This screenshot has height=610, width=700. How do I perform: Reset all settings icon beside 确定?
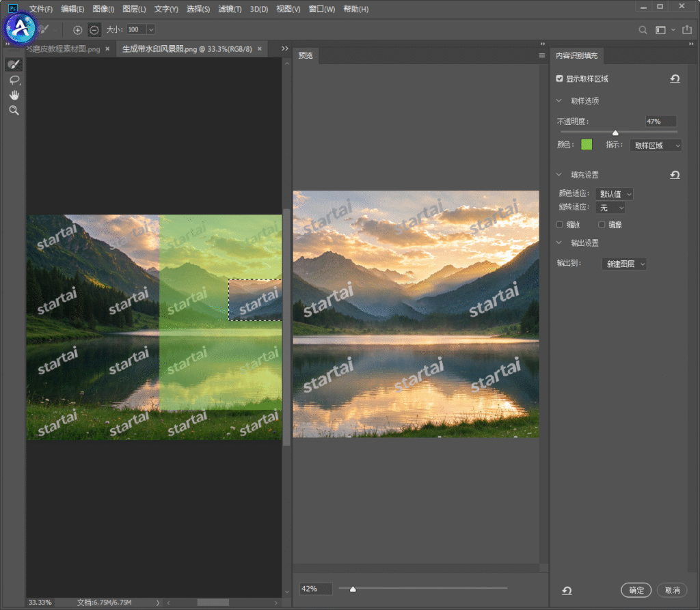click(567, 590)
